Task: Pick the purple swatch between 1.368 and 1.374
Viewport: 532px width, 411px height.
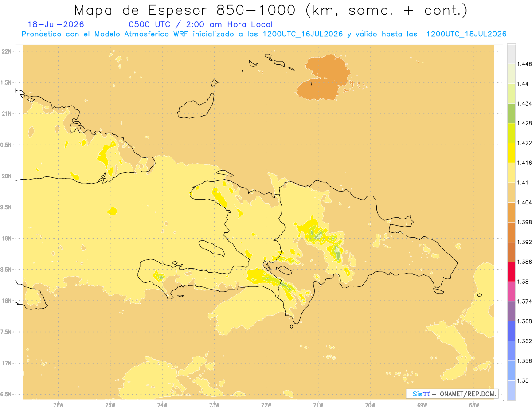Action: pos(511,311)
